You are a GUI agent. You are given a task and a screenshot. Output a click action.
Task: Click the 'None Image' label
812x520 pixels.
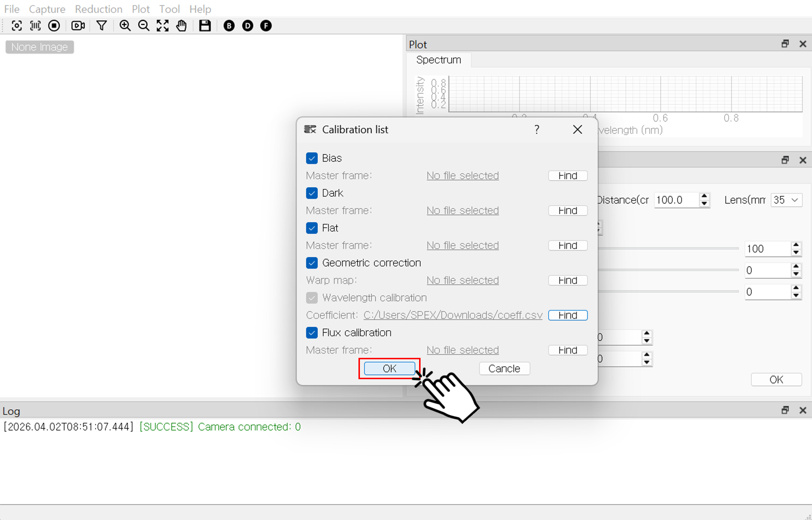pyautogui.click(x=40, y=47)
